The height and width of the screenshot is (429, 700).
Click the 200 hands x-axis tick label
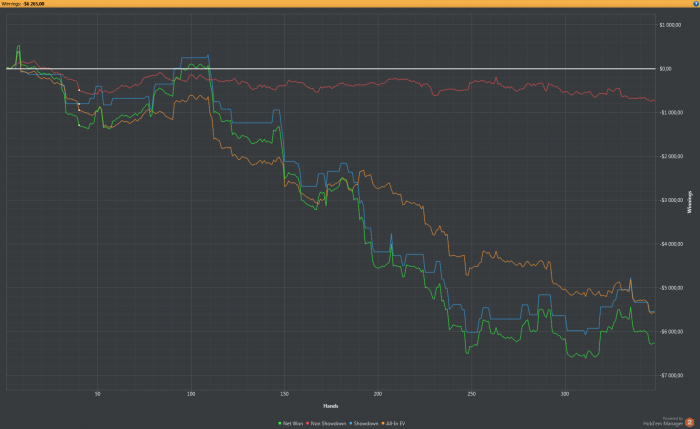378,394
